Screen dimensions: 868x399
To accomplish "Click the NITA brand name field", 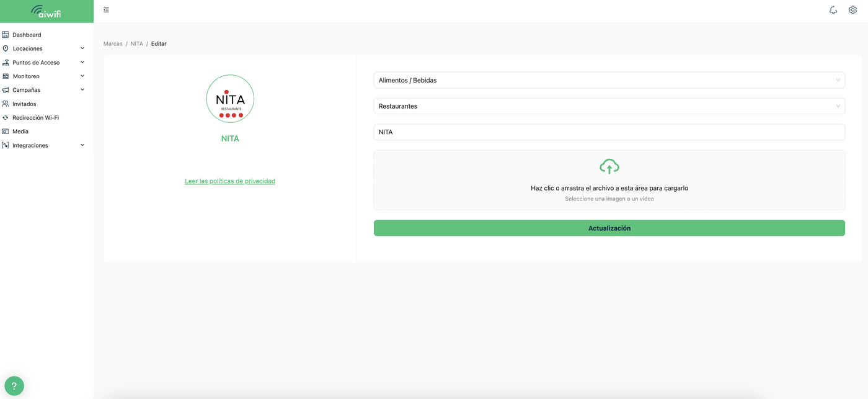I will click(609, 132).
